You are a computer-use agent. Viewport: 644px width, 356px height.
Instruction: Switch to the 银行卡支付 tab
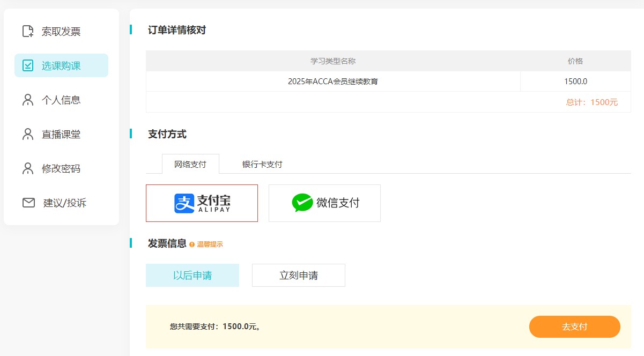click(x=262, y=164)
